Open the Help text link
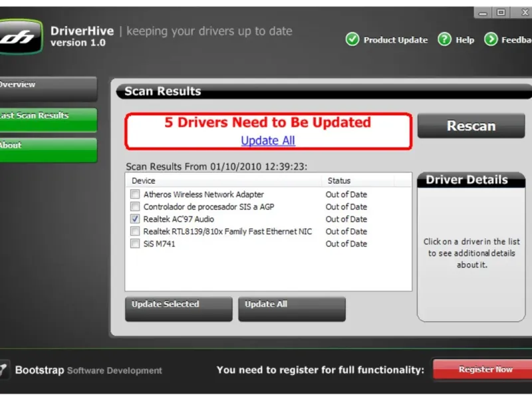This screenshot has height=399, width=532. click(x=465, y=40)
